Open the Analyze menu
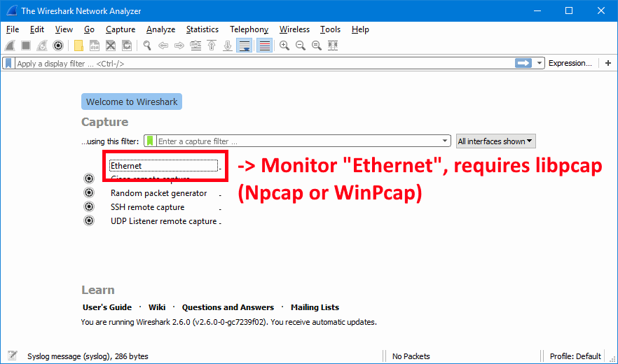618x364 pixels. pyautogui.click(x=160, y=29)
